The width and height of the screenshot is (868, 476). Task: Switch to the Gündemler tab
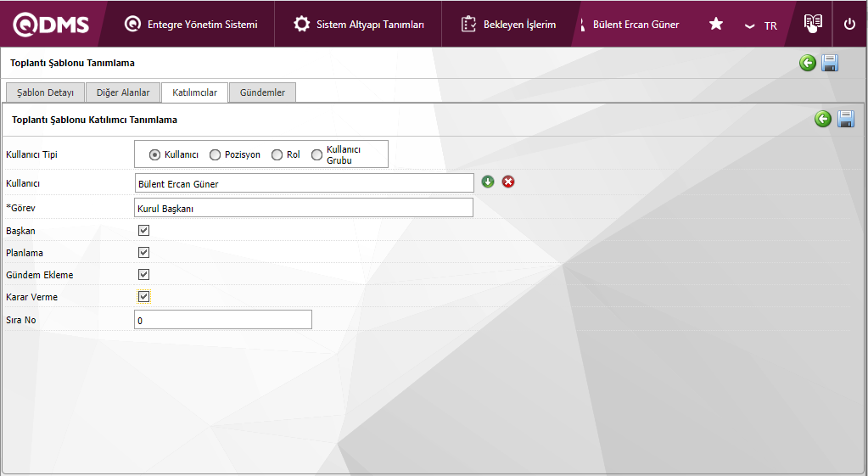click(262, 92)
